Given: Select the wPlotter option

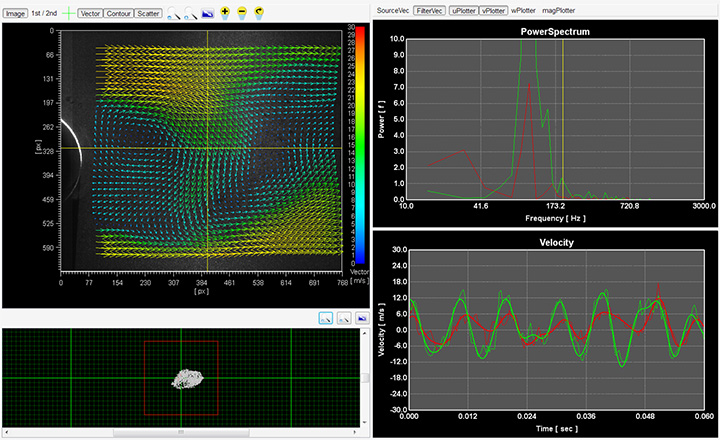Looking at the screenshot, I should point(523,11).
